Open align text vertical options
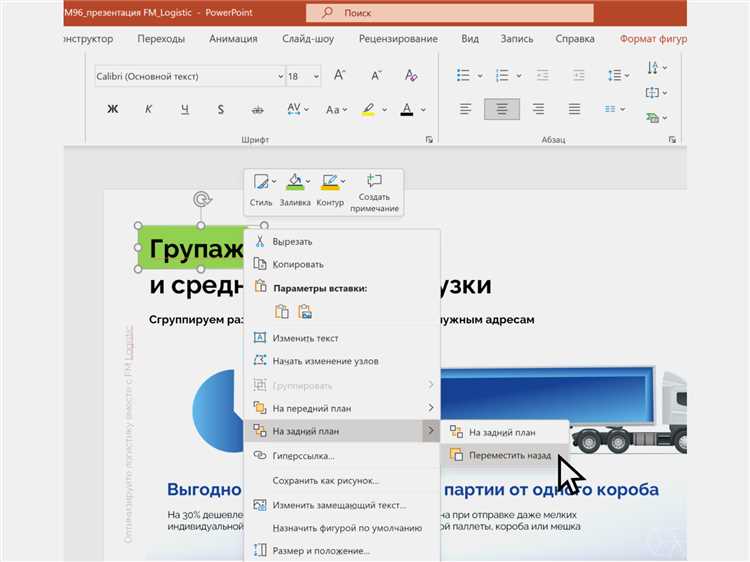 pos(657,92)
